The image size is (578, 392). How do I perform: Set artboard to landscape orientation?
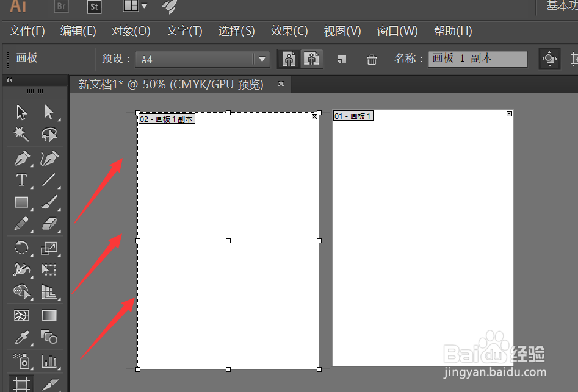point(312,59)
